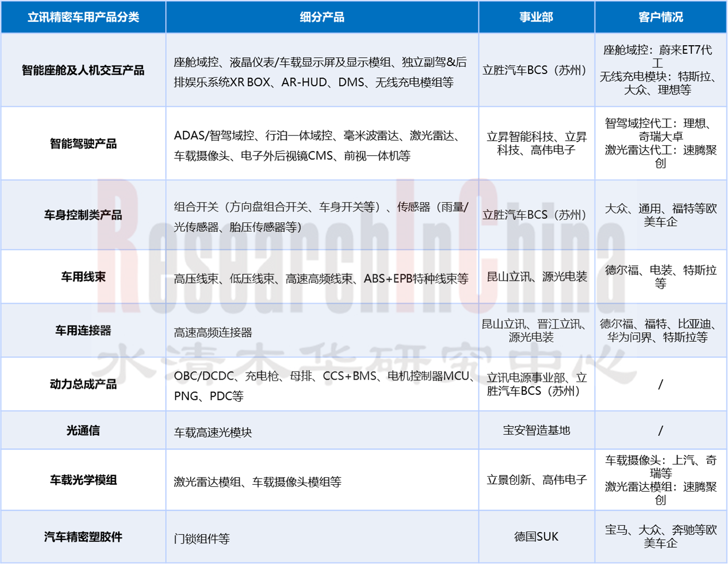The height and width of the screenshot is (564, 728).
Task: Click the 立讯电源事业部、立胜汽车BCS cell
Action: click(x=536, y=384)
